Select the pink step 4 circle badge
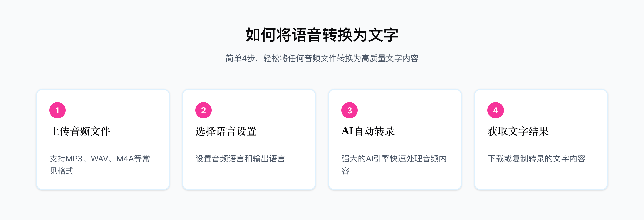 tap(496, 110)
